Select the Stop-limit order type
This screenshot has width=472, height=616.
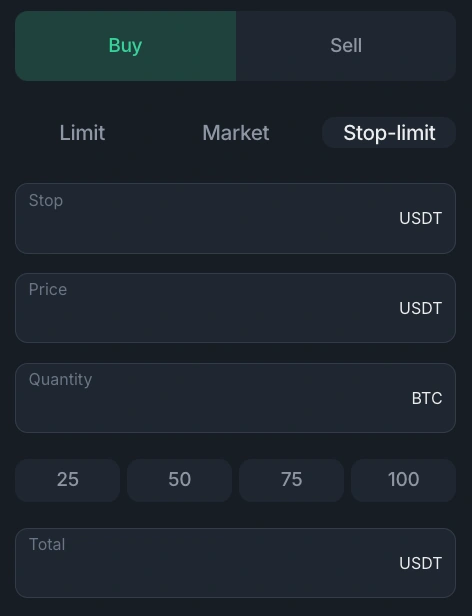(x=389, y=132)
